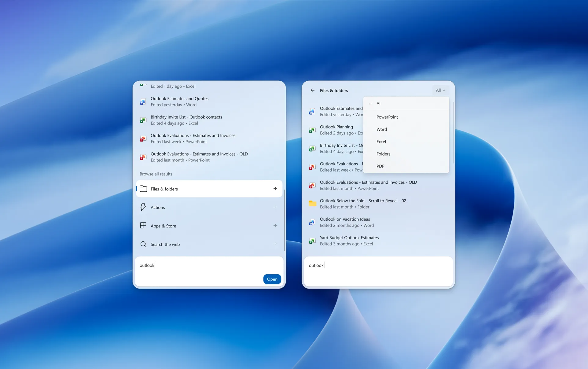The height and width of the screenshot is (369, 588).
Task: Open Actions results category
Action: [x=209, y=207]
